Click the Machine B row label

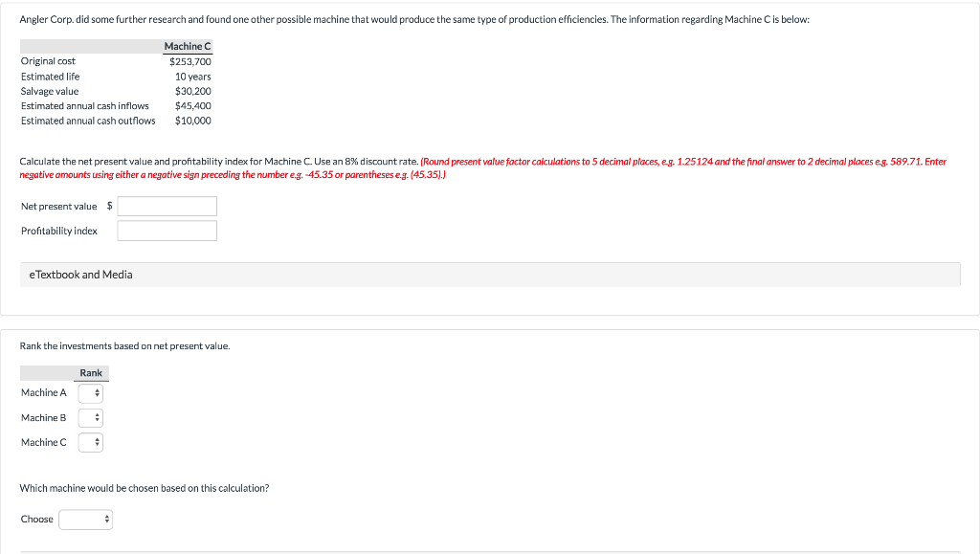44,417
